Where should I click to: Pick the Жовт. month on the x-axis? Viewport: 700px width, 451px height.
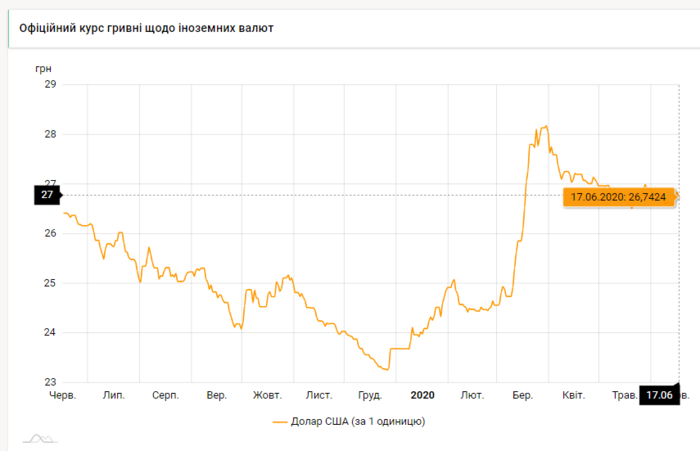pos(267,395)
